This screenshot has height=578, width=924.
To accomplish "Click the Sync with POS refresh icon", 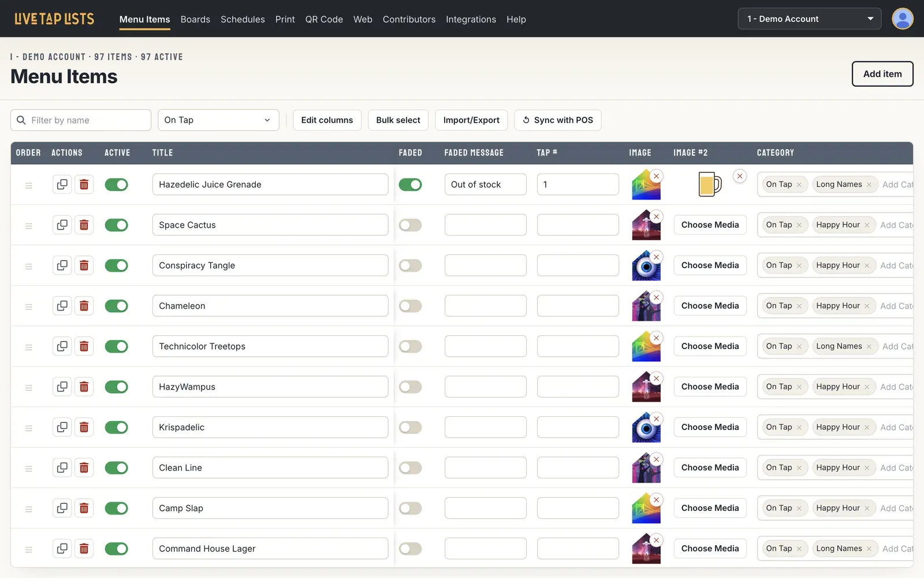I will pyautogui.click(x=526, y=120).
